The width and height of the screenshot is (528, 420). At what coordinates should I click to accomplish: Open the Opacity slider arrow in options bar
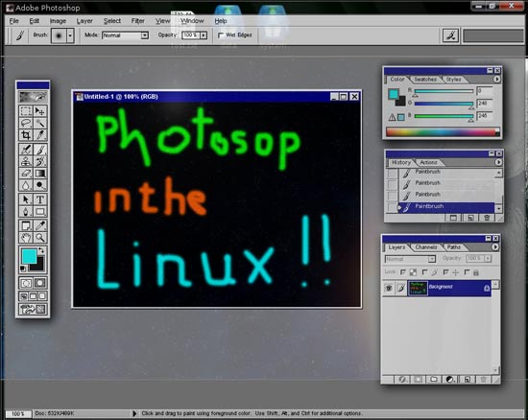204,35
